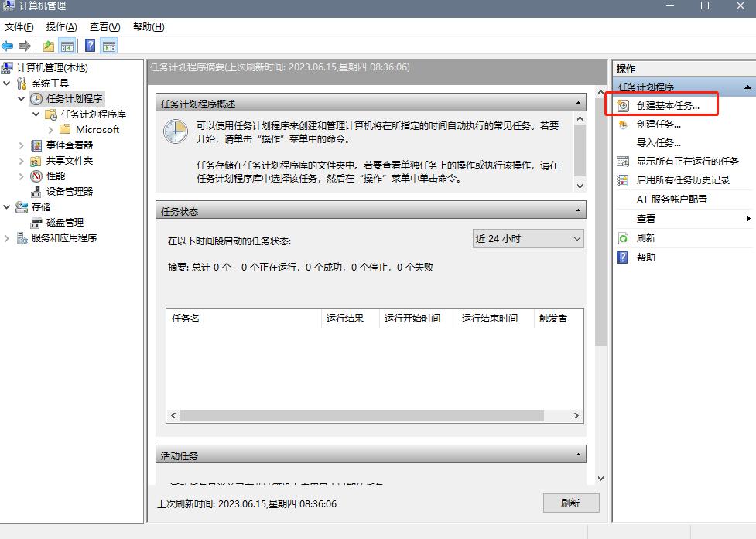
Task: Click the Show/Hide Console Tree toolbar icon
Action: pos(67,45)
